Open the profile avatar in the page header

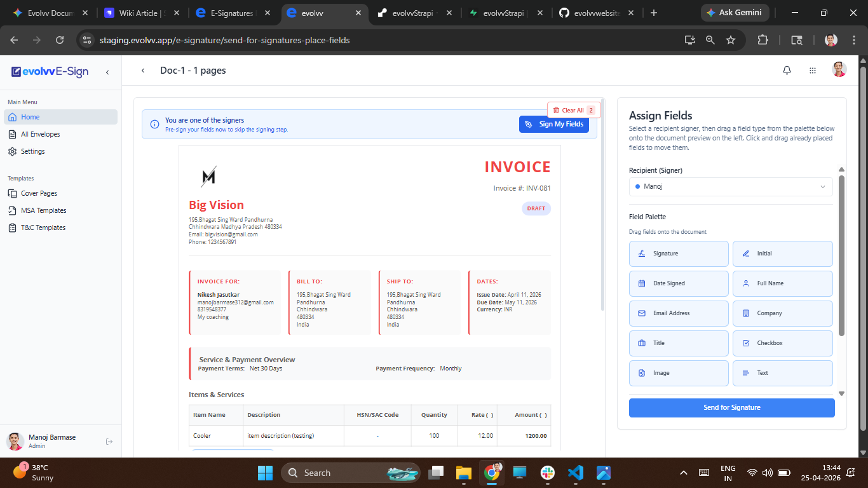(839, 70)
